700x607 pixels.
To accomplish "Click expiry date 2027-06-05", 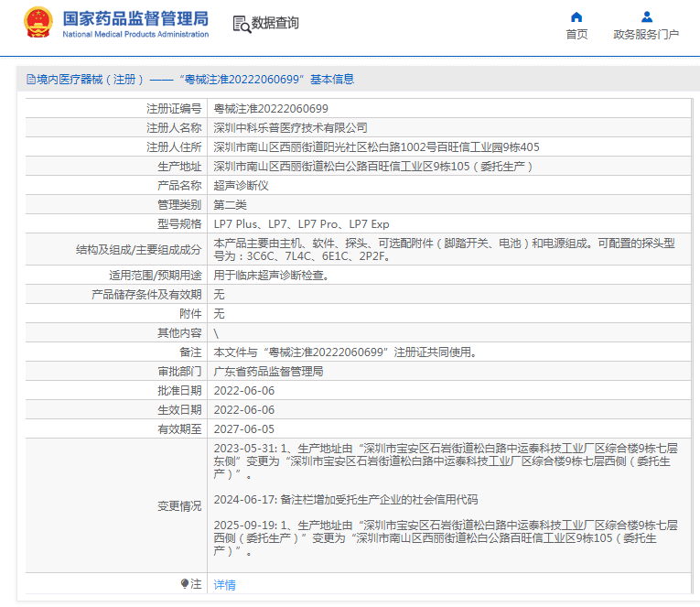I will (x=243, y=428).
